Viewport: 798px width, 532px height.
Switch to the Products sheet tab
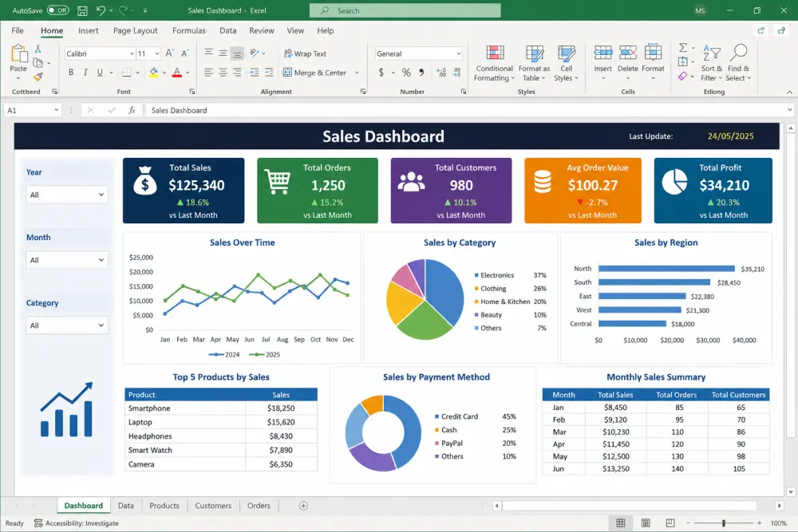(x=164, y=506)
